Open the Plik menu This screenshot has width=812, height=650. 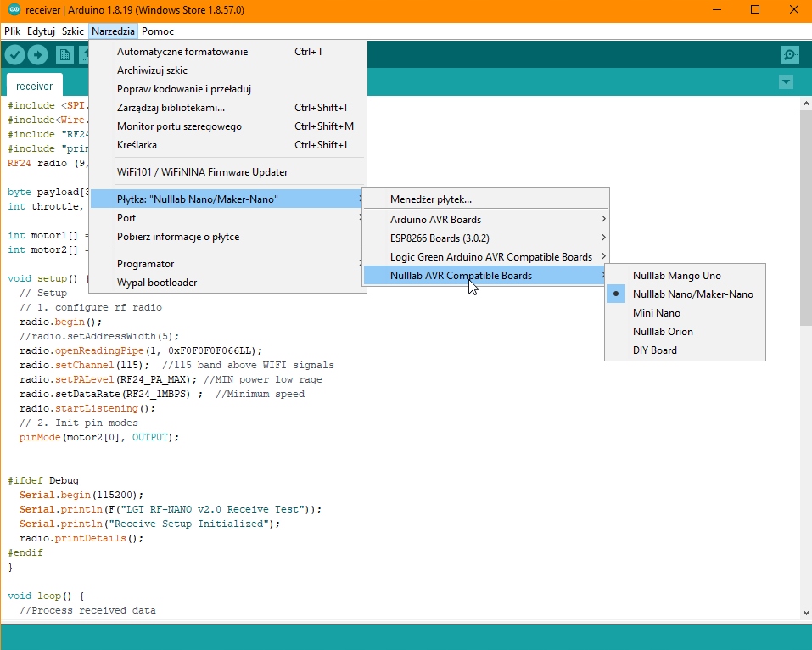(x=12, y=31)
